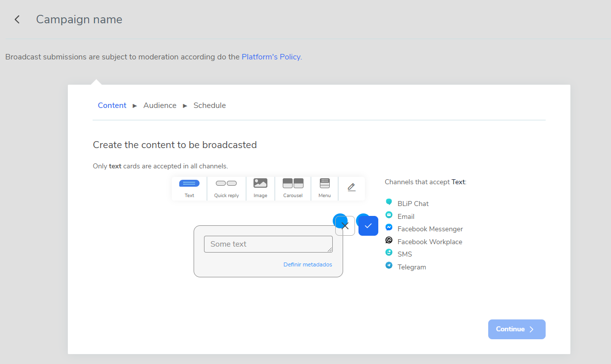This screenshot has height=364, width=611.
Task: Switch to the Schedule step
Action: [x=209, y=105]
